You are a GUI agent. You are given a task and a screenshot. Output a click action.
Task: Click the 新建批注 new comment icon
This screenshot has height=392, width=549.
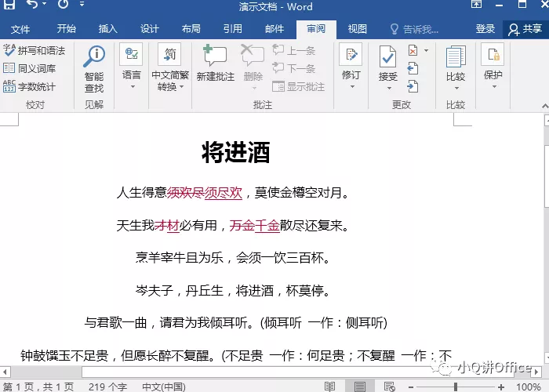click(215, 56)
